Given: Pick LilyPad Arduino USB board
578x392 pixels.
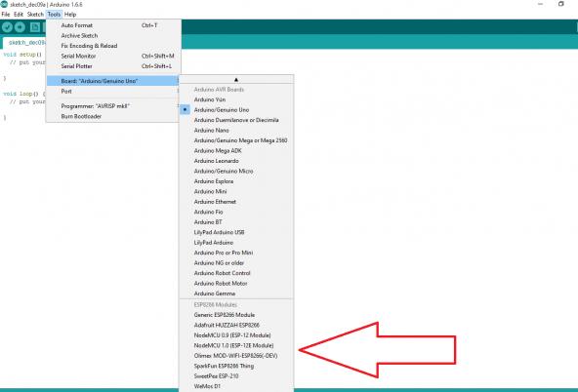Looking at the screenshot, I should tap(236, 232).
